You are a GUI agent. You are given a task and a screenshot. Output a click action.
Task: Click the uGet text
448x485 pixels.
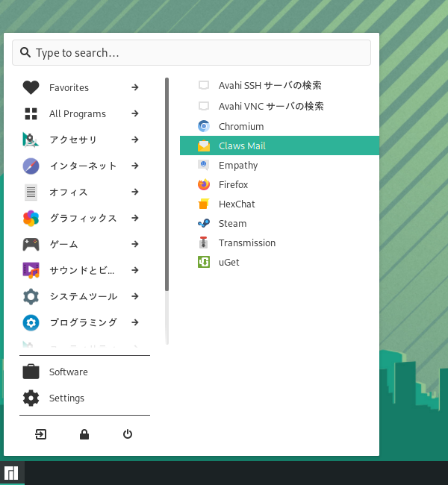pos(228,263)
